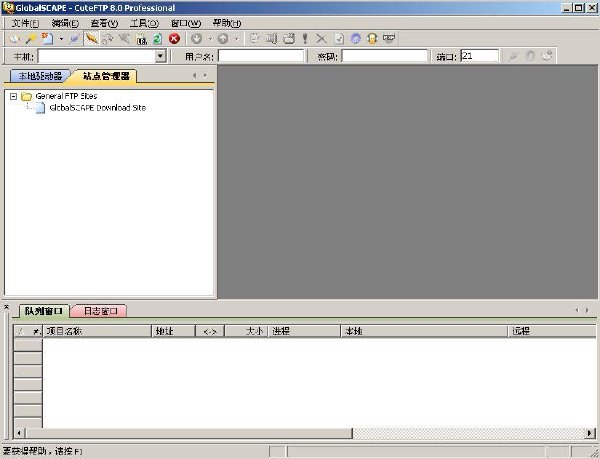Screen dimensions: 600x459
Task: Click the PGP toolbar icon
Action: (389, 39)
